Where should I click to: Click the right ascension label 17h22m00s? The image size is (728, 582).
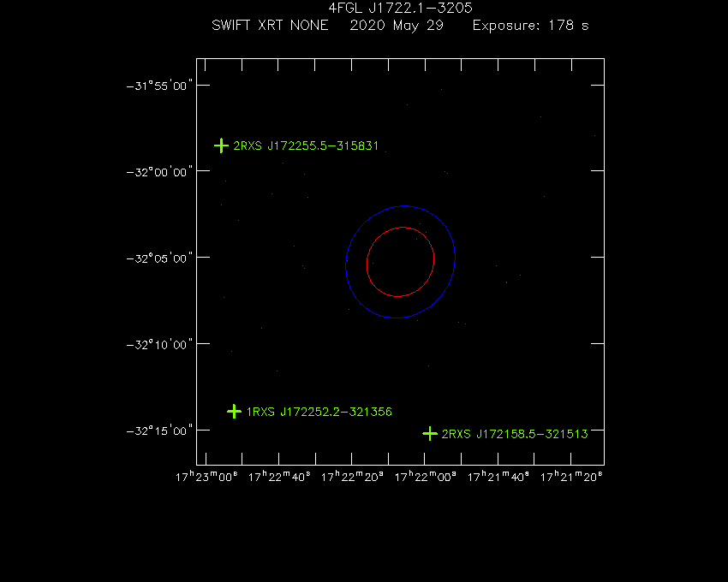[426, 477]
